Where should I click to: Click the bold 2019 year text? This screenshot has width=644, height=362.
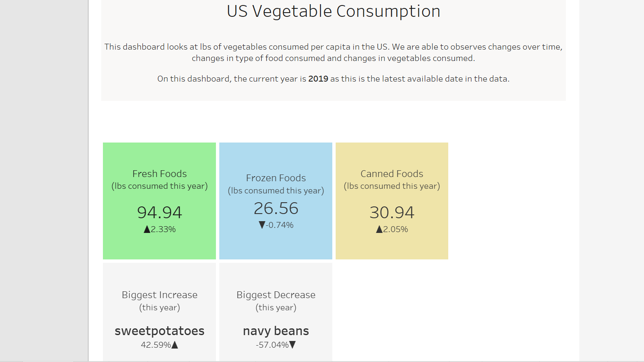(x=318, y=79)
